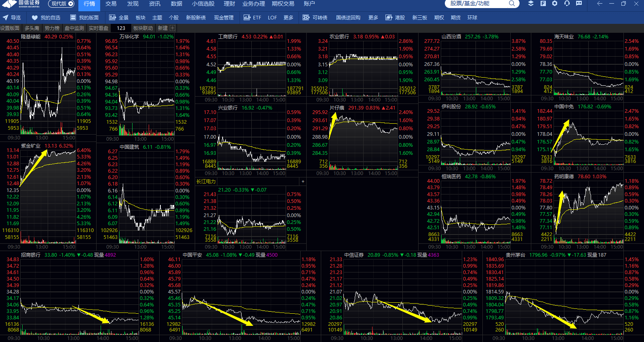Select the 盘中监测 layout tab
644x342 pixels.
(x=74, y=28)
